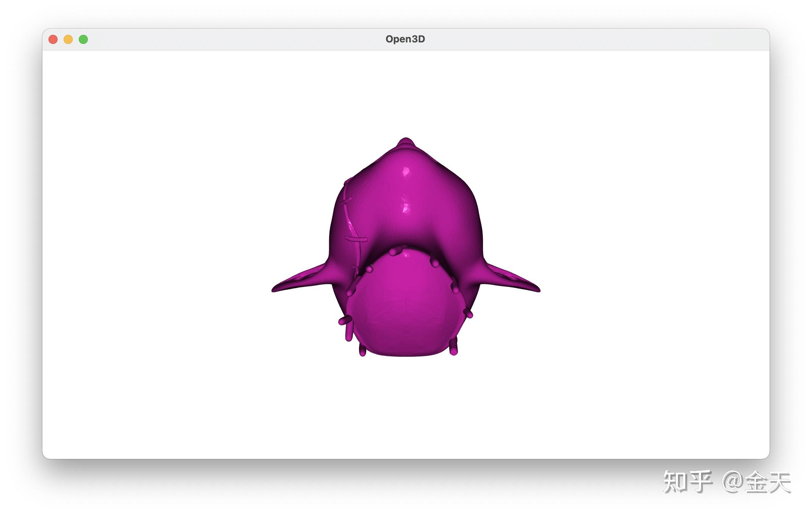
Task: Click the tip of the model's right fin
Action: 536,289
